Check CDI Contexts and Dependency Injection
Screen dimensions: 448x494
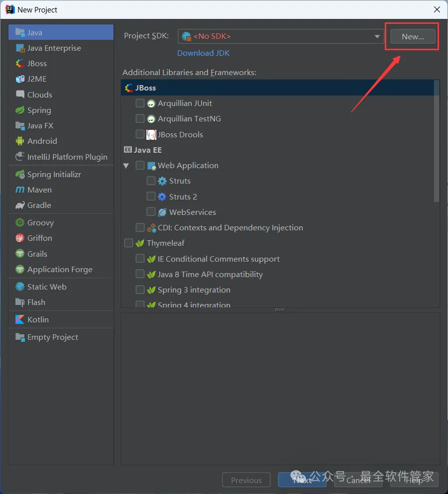point(140,227)
